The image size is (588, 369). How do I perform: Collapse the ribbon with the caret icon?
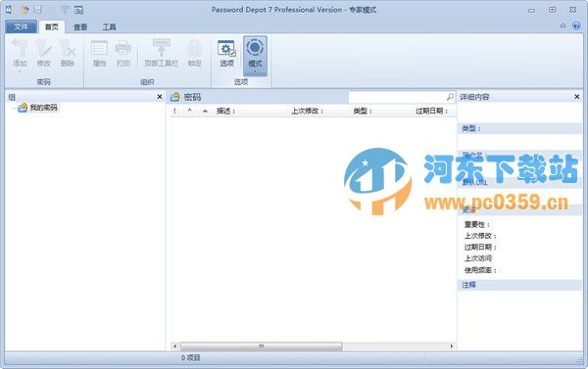[563, 25]
